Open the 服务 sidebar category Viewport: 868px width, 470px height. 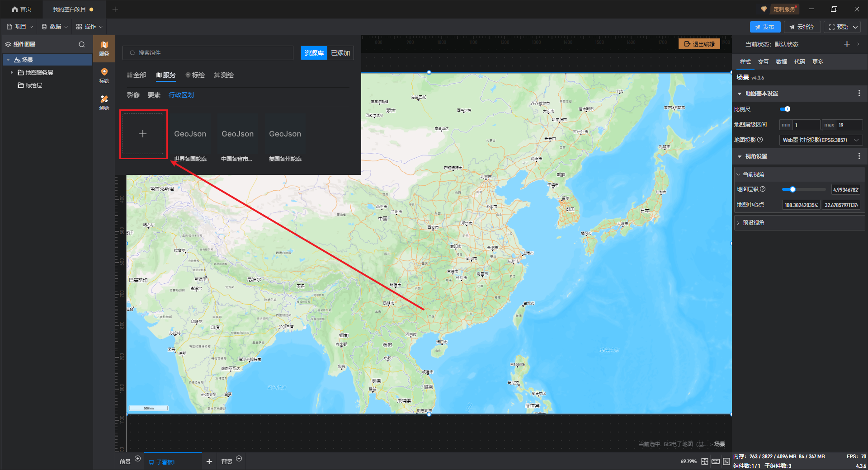(104, 48)
